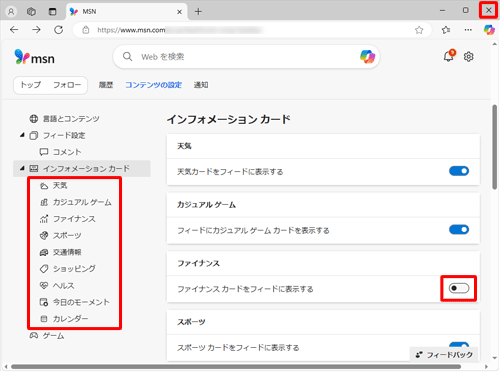Toggle weather card display switch
Screen dimensions: 500x372
tap(459, 171)
